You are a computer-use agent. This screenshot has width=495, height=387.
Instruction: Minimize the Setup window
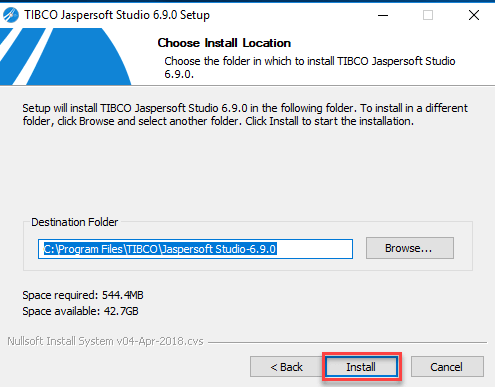pos(383,15)
